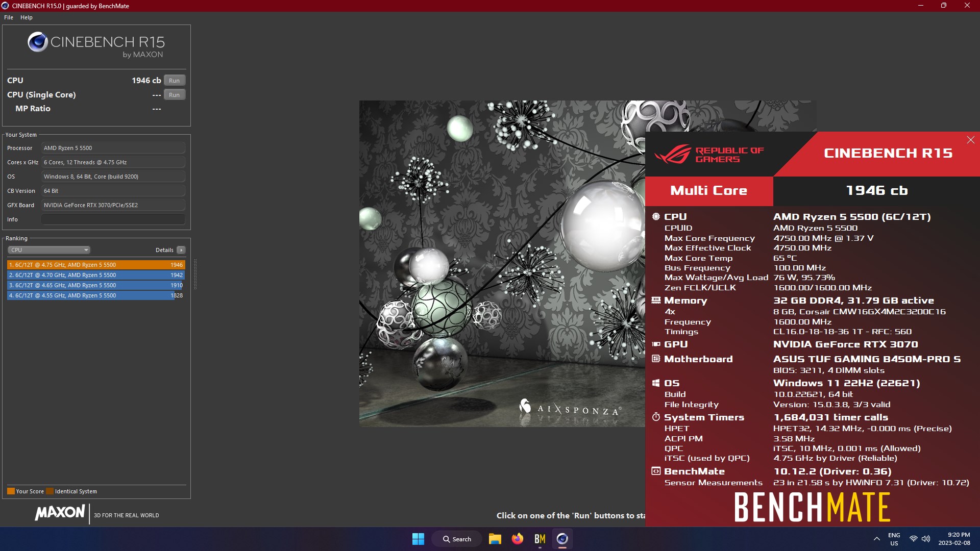The width and height of the screenshot is (980, 551).
Task: Run the multi-core CPU benchmark
Action: (174, 81)
